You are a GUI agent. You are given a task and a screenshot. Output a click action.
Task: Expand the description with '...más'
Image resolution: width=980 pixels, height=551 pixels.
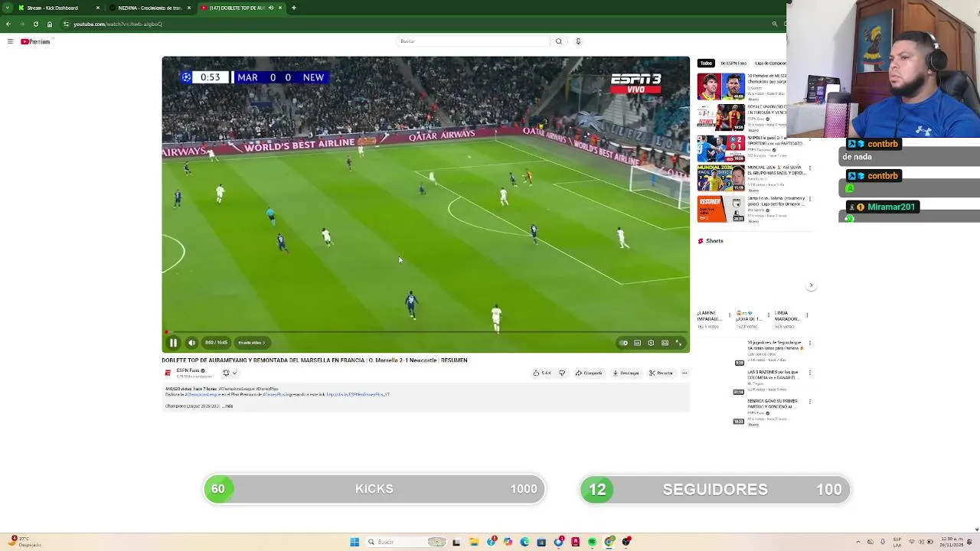(228, 406)
